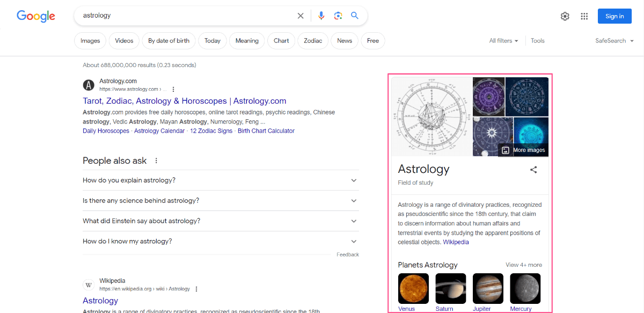
Task: Select the Mercury planet thumbnail
Action: click(x=525, y=289)
